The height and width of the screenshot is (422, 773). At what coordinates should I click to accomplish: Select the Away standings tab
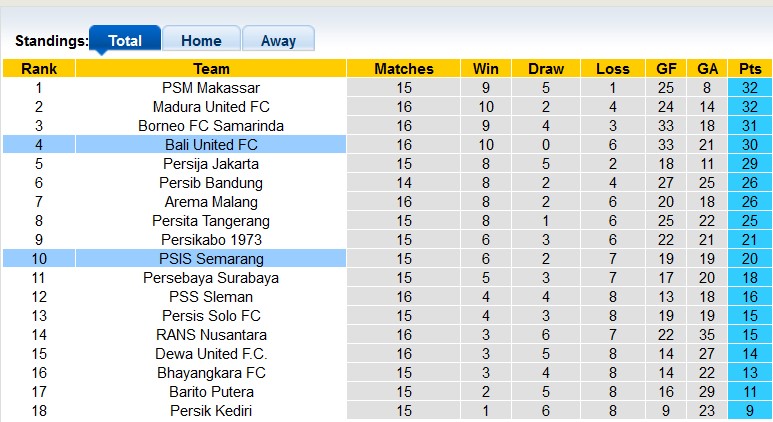[x=278, y=41]
